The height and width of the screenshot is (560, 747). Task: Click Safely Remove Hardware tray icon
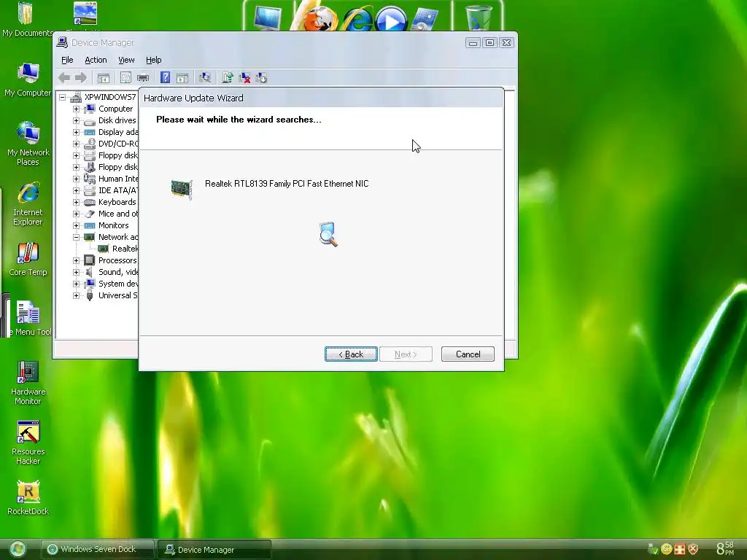point(653,549)
